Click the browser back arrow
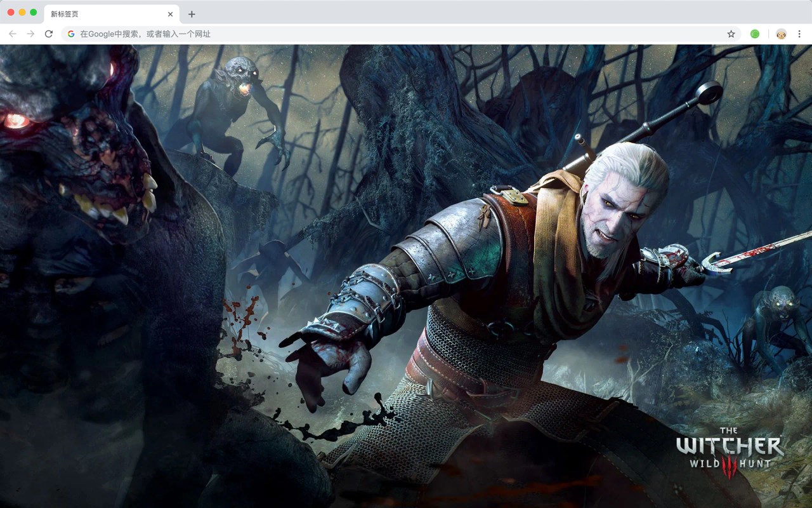The image size is (812, 508). (x=13, y=34)
